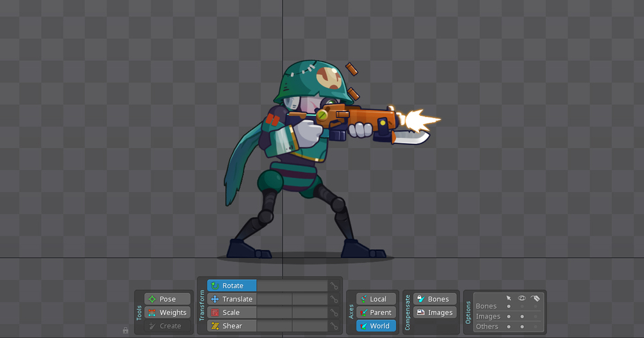Switch axes to World

(376, 326)
